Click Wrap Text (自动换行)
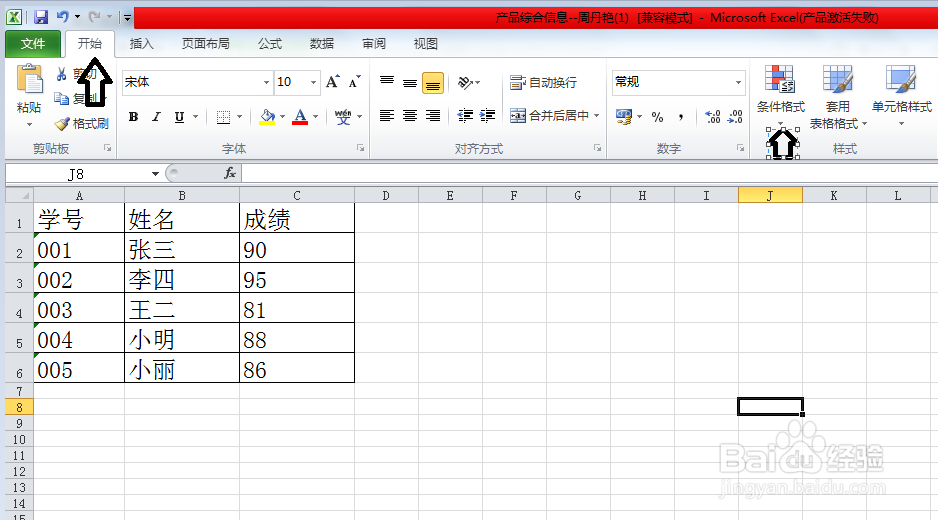This screenshot has width=938, height=520. 543,83
